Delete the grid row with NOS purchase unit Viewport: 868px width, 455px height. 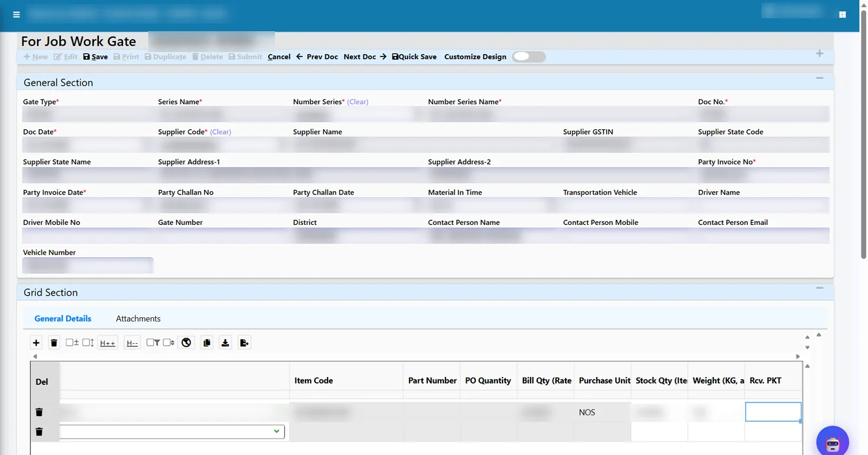(x=39, y=412)
